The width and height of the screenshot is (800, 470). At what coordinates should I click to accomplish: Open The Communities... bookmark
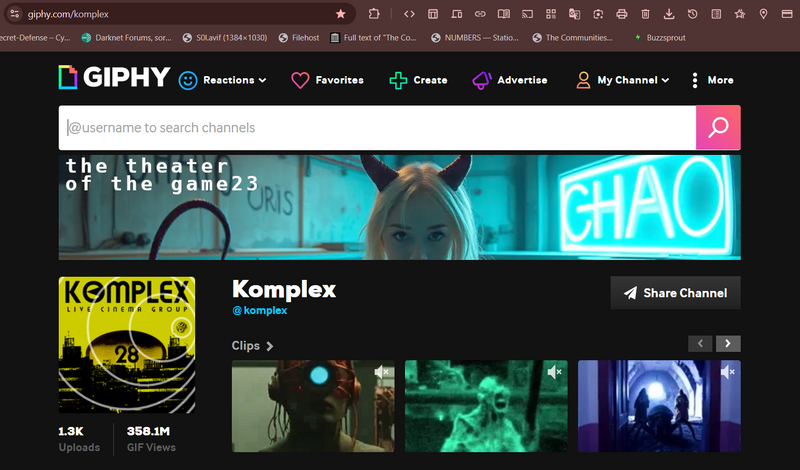pyautogui.click(x=572, y=38)
